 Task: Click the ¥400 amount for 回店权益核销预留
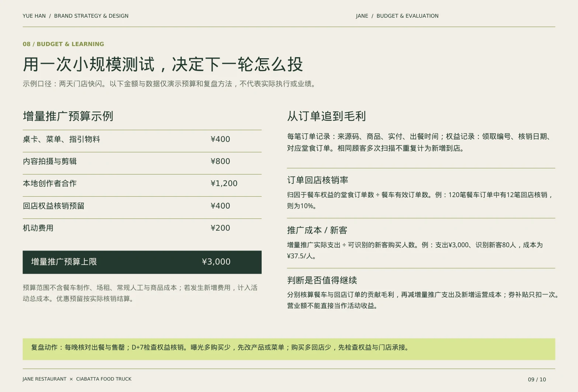coord(220,206)
